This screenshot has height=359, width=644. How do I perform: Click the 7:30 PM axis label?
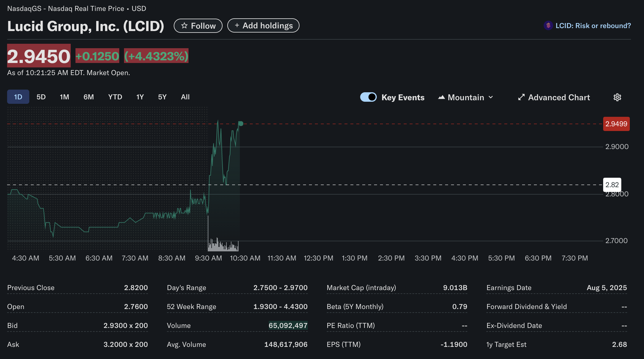pyautogui.click(x=575, y=258)
